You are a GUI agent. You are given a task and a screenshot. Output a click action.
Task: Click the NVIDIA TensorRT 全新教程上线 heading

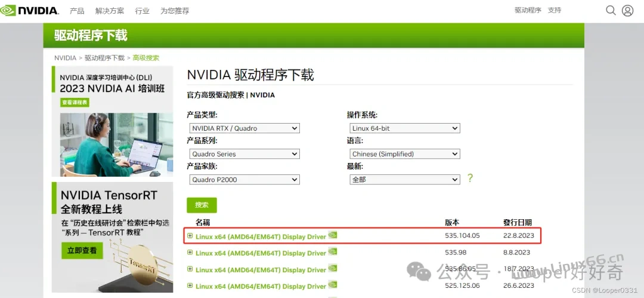click(109, 202)
